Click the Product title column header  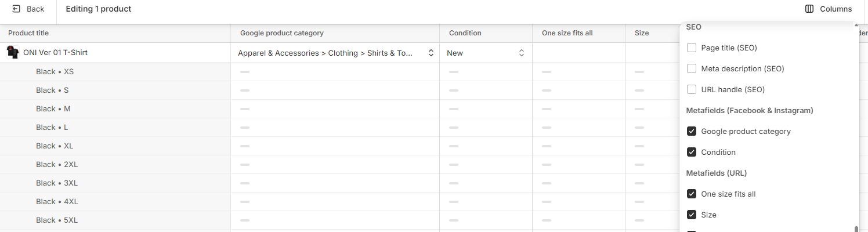coord(28,33)
